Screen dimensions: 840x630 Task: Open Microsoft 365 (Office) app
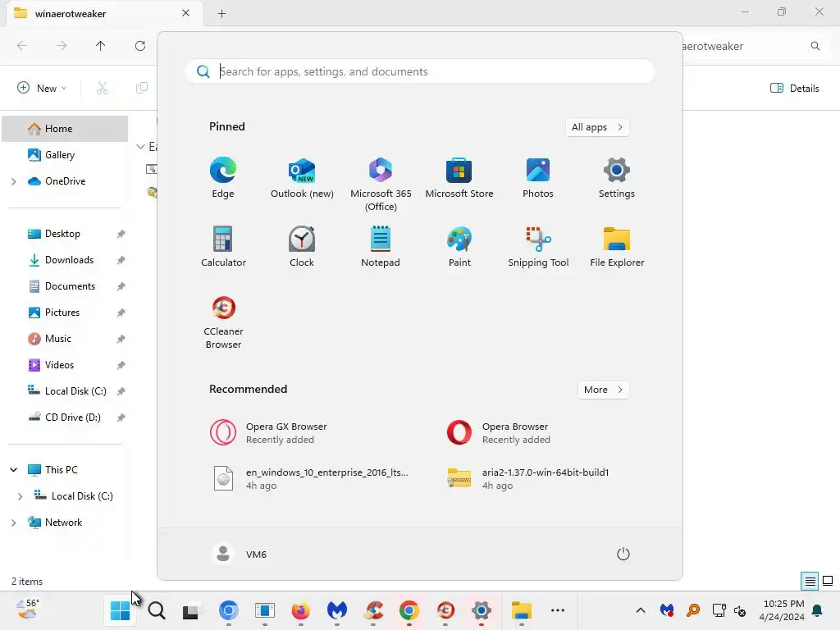click(381, 185)
